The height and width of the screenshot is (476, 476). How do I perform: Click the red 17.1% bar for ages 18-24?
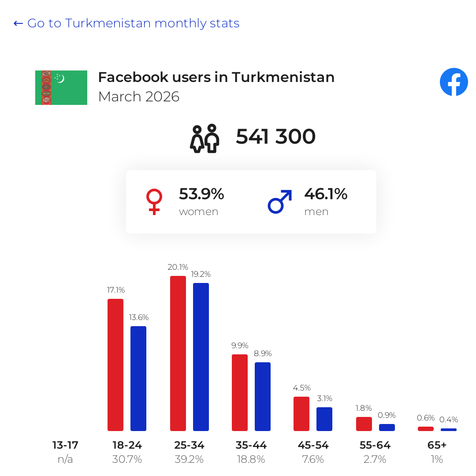coord(115,365)
